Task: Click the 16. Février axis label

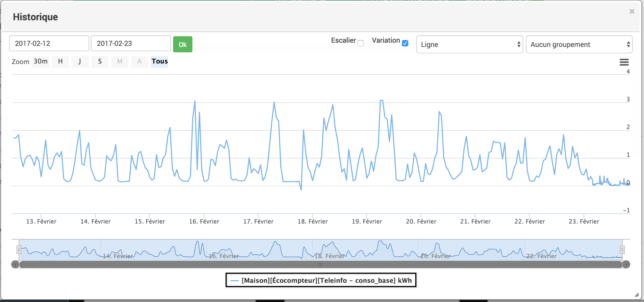Action: click(x=204, y=221)
